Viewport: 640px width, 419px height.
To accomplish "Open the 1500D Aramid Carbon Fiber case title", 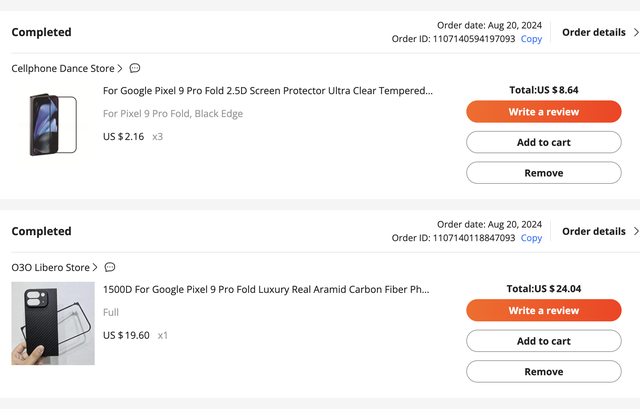I will point(266,290).
